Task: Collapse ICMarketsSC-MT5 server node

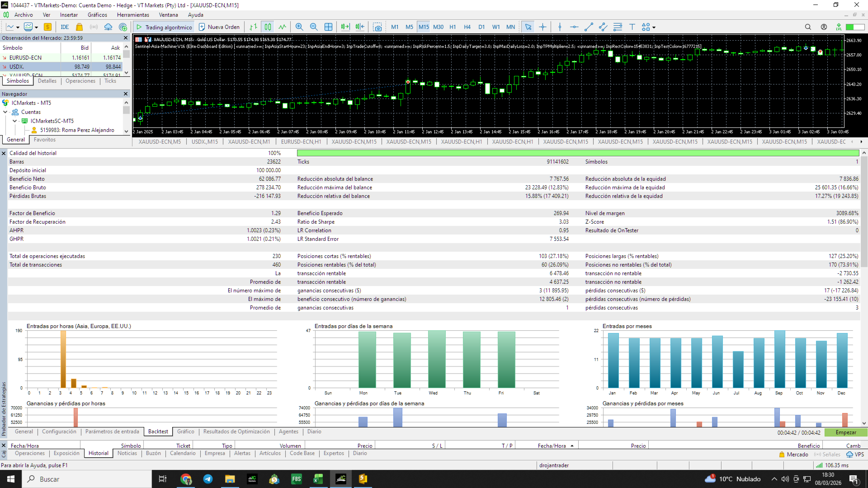Action: [15, 121]
